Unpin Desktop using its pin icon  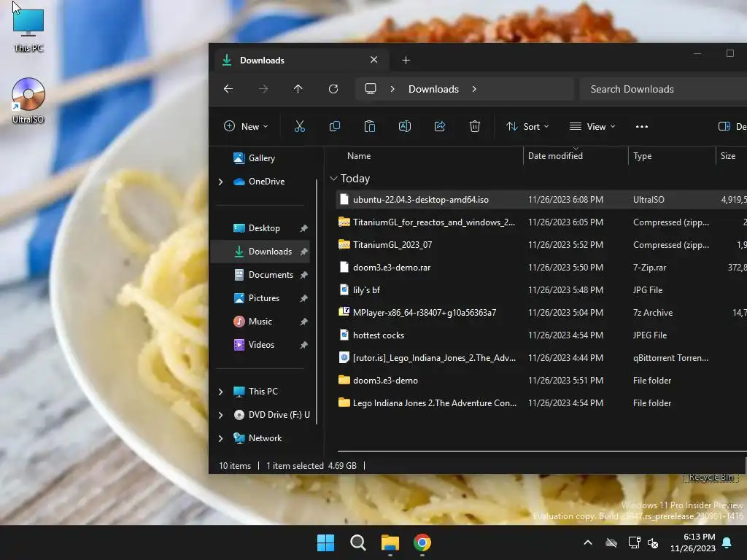[x=303, y=228]
